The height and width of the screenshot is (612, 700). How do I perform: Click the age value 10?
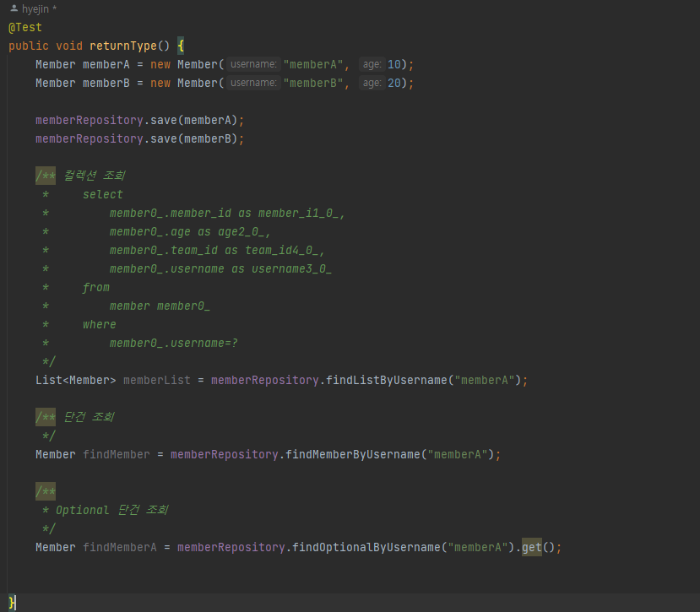pyautogui.click(x=393, y=65)
